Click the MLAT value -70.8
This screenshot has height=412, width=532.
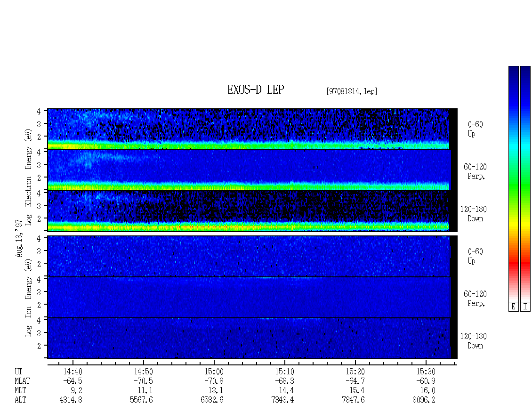(x=214, y=381)
